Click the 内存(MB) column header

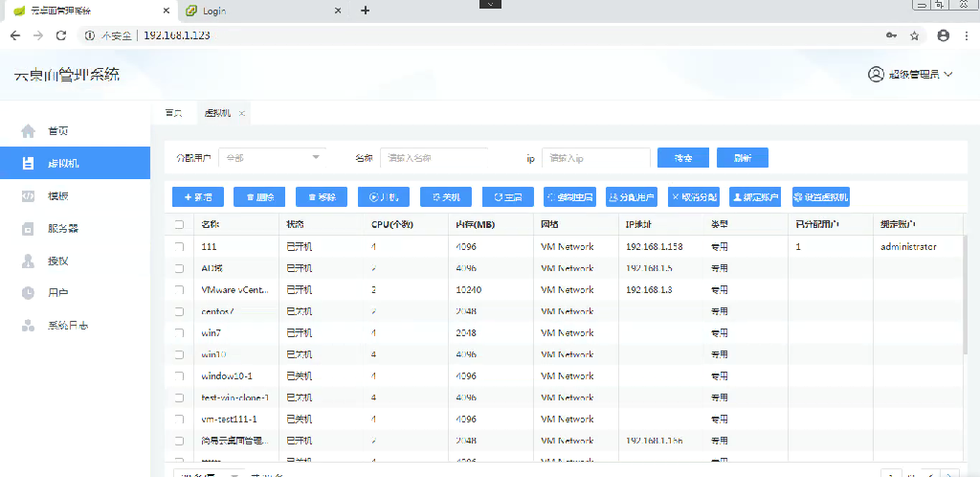pos(476,224)
